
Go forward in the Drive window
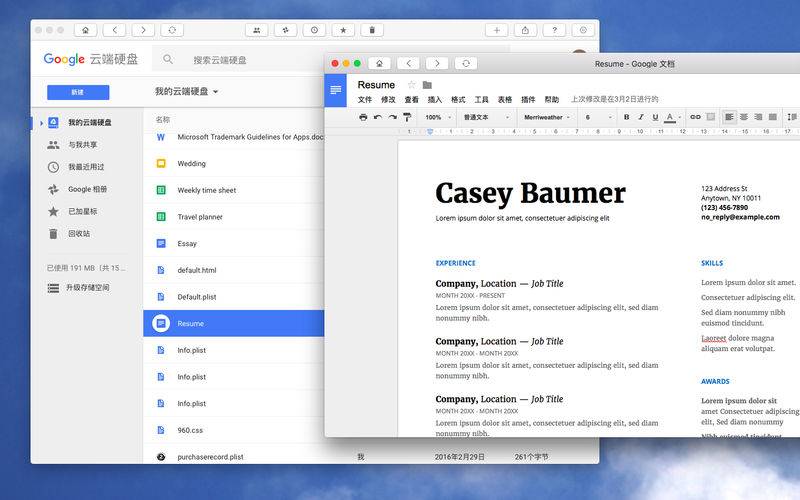(x=143, y=30)
